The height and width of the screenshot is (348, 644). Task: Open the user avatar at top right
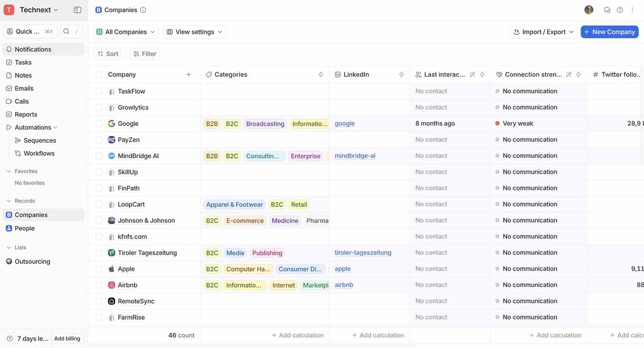pyautogui.click(x=589, y=10)
